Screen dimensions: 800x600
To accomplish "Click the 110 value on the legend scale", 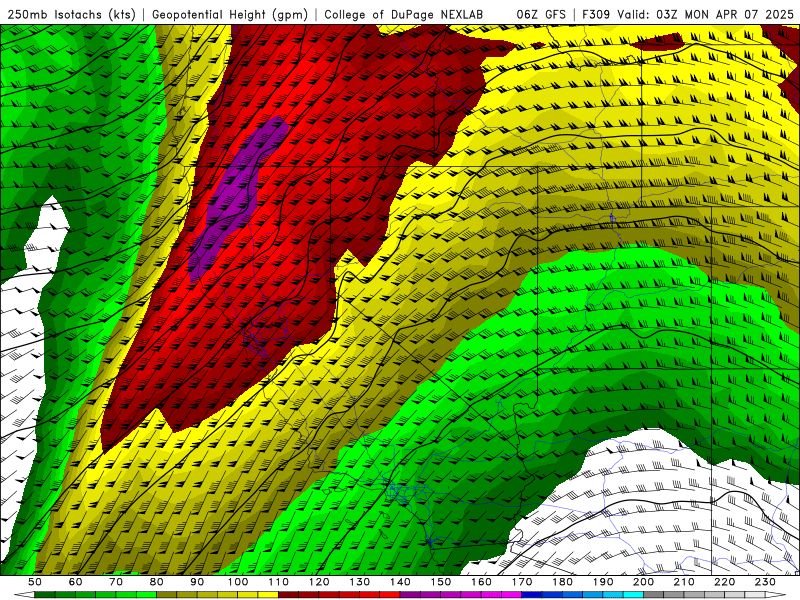I will coord(279,582).
